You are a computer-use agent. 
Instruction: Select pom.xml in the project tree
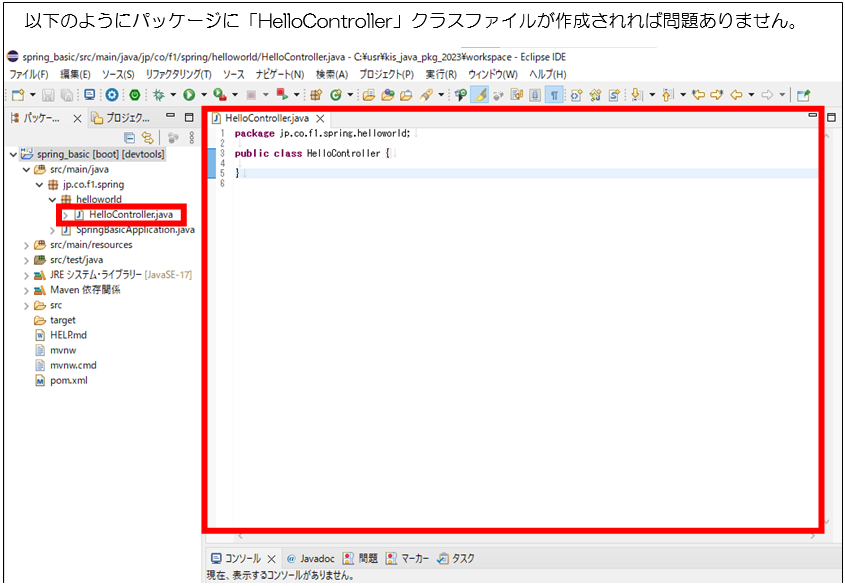point(68,381)
